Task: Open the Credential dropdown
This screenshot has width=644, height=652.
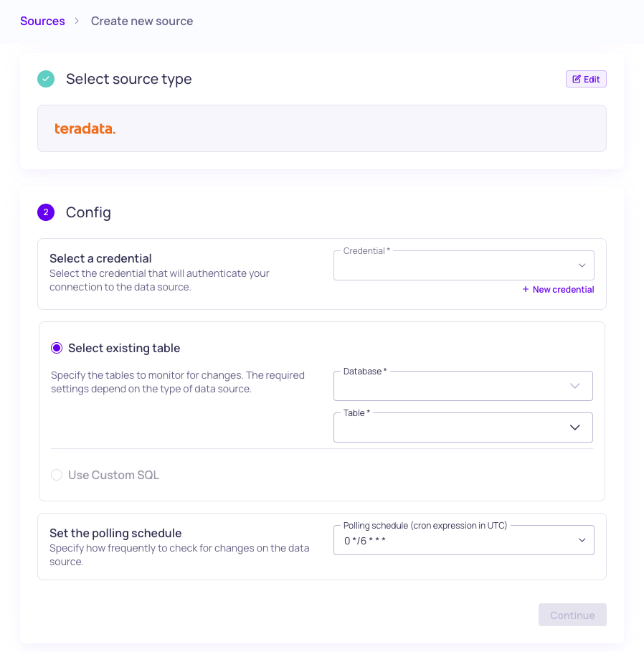Action: [x=463, y=266]
